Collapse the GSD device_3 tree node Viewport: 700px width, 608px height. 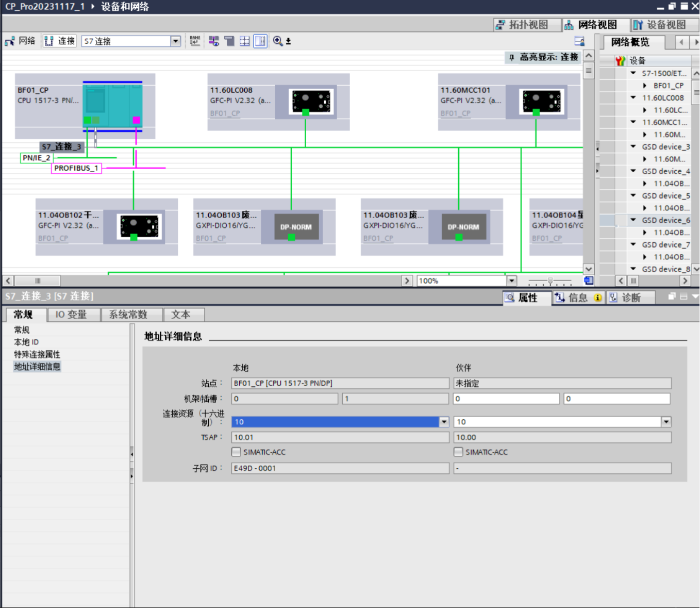click(x=634, y=146)
